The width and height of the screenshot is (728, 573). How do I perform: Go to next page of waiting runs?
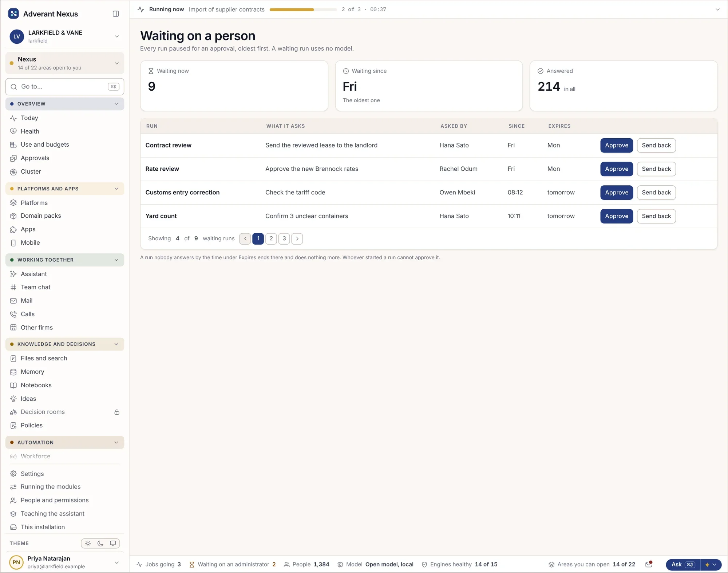pos(297,238)
